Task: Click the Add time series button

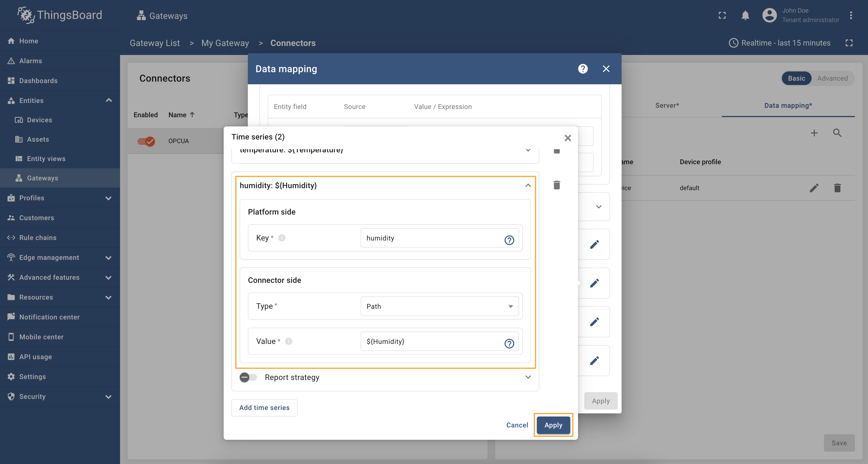Action: pyautogui.click(x=264, y=408)
